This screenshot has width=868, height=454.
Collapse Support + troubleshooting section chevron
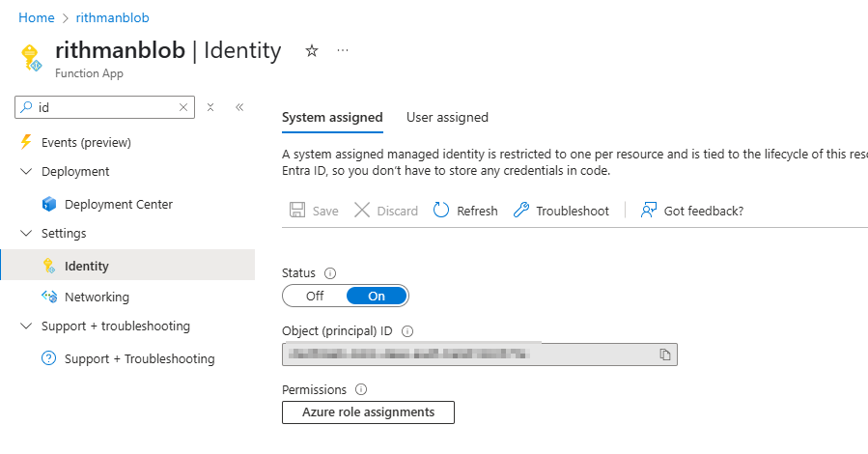click(26, 326)
